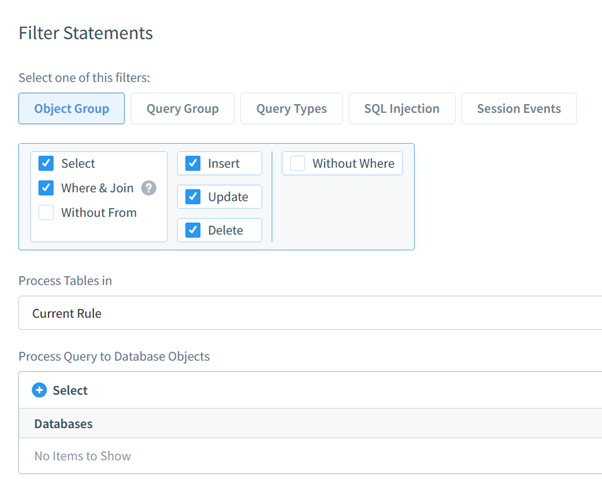Click the help icon beside Where & Join

(x=149, y=188)
